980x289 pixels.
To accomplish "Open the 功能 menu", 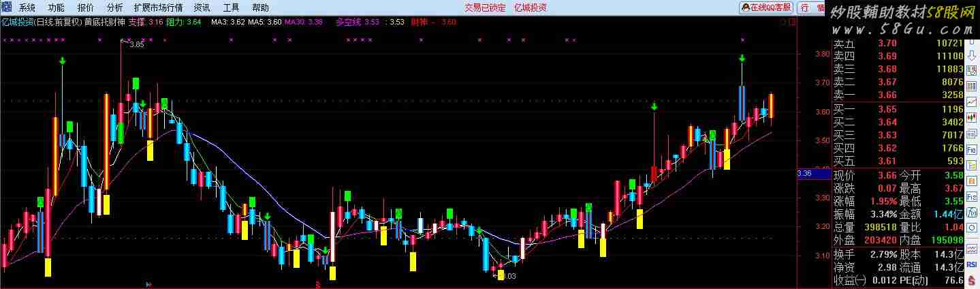I will [x=56, y=7].
